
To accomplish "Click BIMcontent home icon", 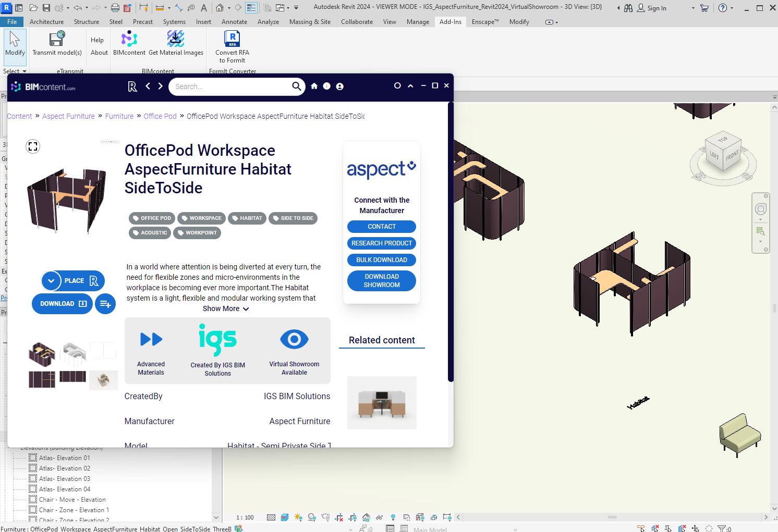I will pyautogui.click(x=314, y=86).
